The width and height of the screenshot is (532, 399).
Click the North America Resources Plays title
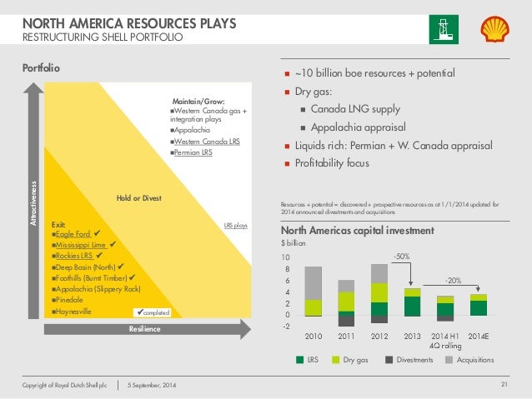pos(129,23)
